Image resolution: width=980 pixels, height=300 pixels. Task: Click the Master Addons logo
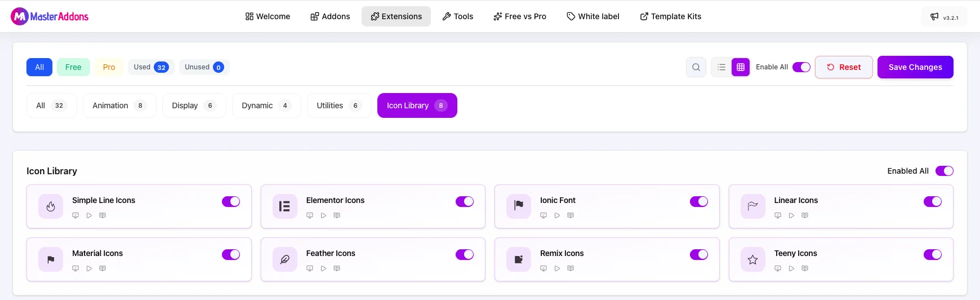[x=50, y=16]
